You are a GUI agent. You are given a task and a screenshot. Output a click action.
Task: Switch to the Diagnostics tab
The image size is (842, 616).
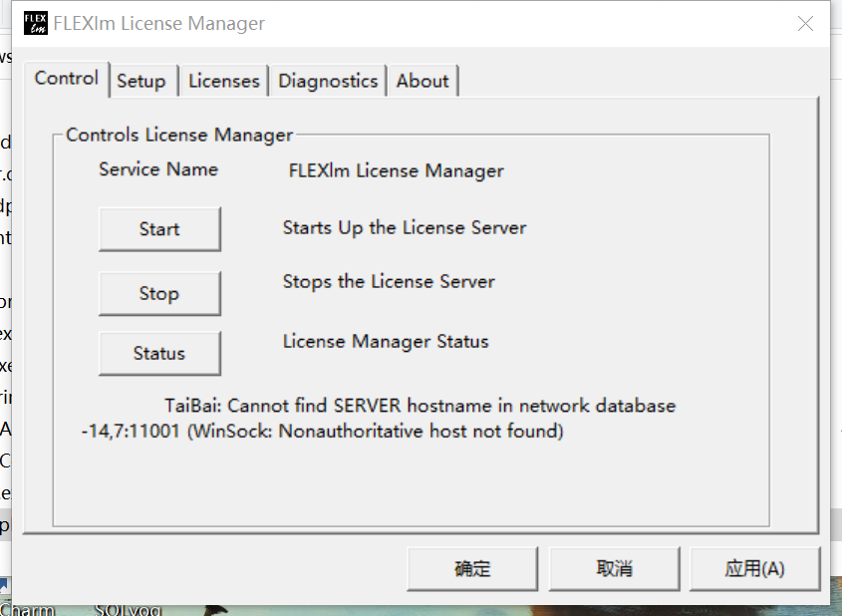tap(328, 80)
